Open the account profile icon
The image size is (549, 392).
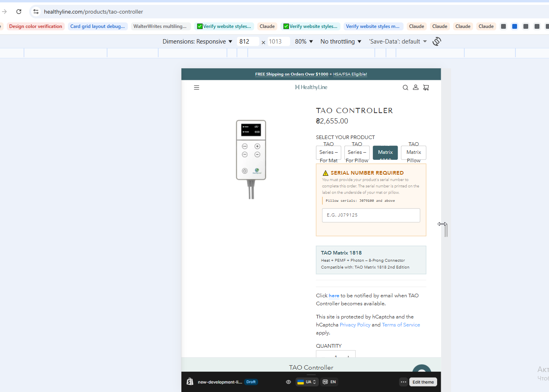(416, 87)
